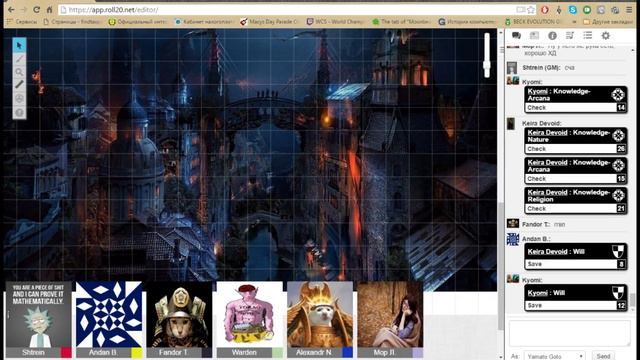640x360 pixels.
Task: Click the chat panel vertical scrollbar thumb
Action: [633, 300]
